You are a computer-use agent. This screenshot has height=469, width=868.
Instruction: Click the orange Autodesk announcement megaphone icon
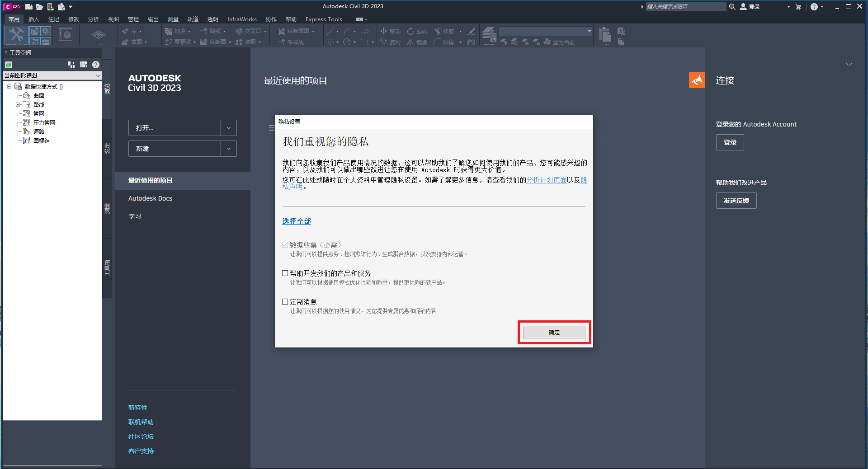(x=697, y=80)
